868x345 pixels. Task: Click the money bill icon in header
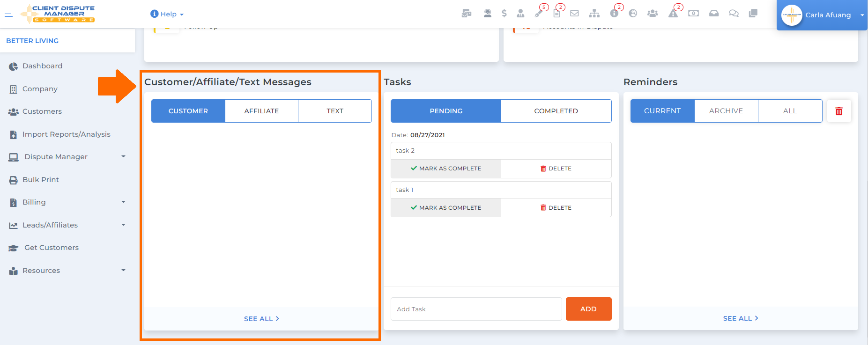click(694, 14)
